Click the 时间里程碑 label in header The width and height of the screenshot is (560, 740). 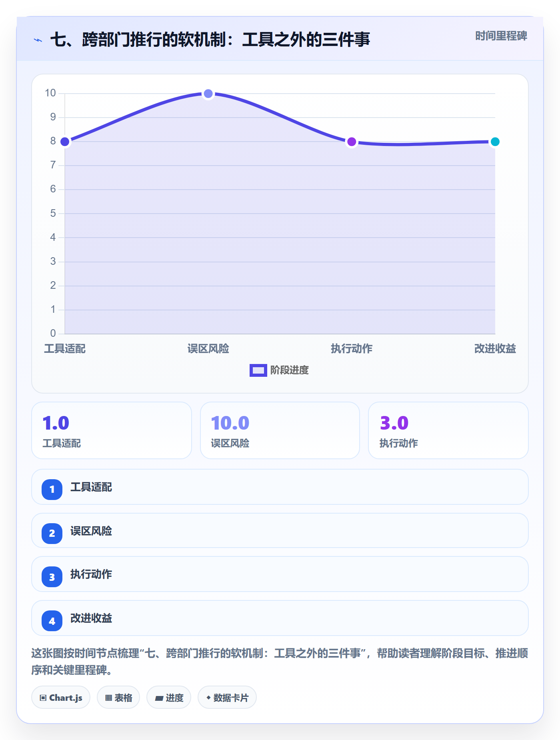click(x=501, y=36)
